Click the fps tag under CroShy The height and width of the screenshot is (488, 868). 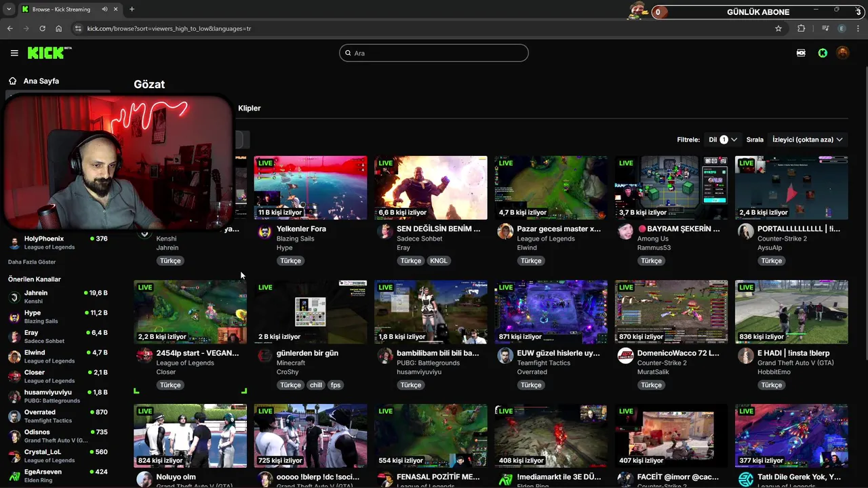pyautogui.click(x=336, y=385)
